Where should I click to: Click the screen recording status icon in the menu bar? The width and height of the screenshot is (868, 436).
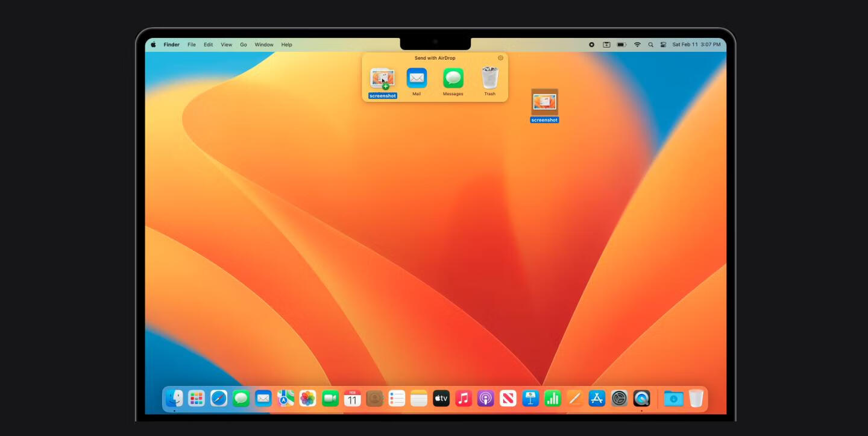point(591,45)
